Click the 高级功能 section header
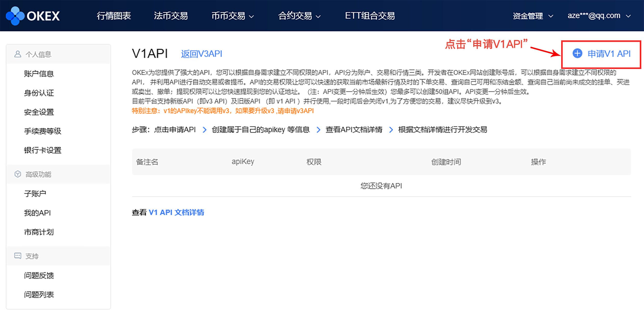 (x=58, y=174)
